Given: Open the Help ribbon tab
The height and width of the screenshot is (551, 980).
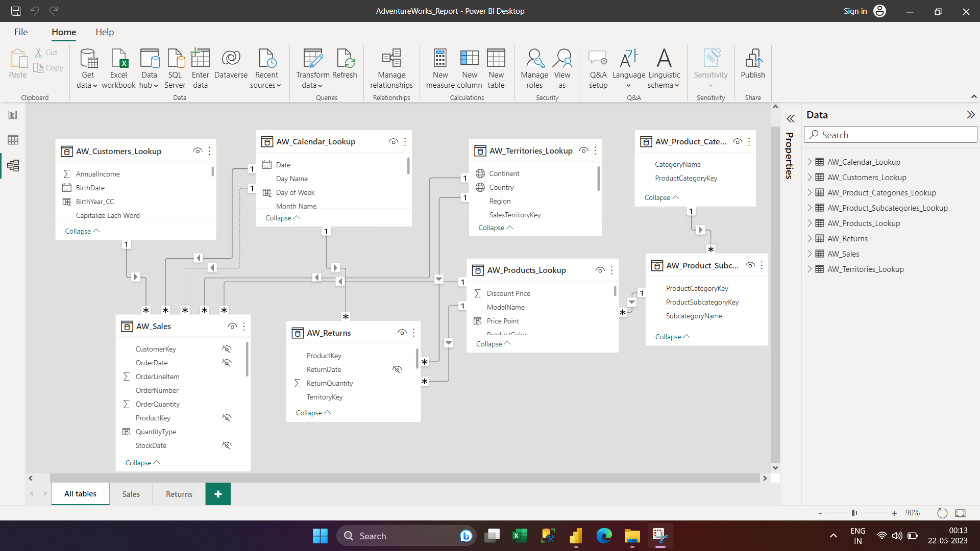Looking at the screenshot, I should click(105, 32).
